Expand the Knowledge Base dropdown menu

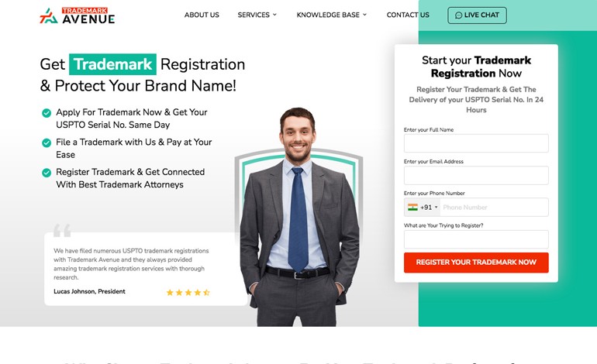332,15
